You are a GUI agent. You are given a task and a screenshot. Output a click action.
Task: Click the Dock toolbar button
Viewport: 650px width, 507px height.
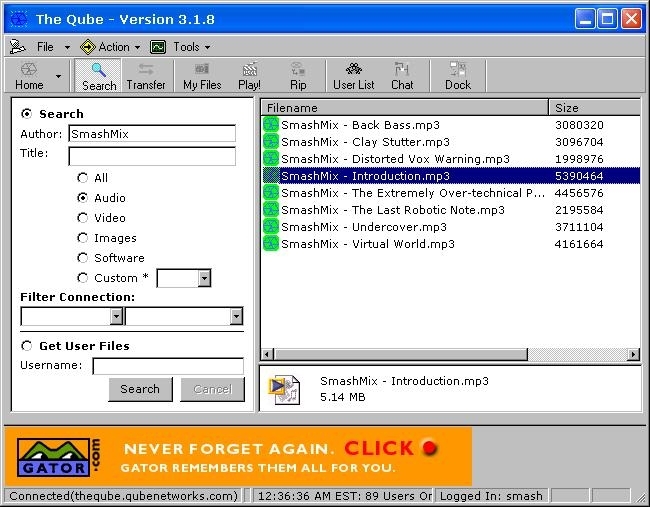[458, 75]
